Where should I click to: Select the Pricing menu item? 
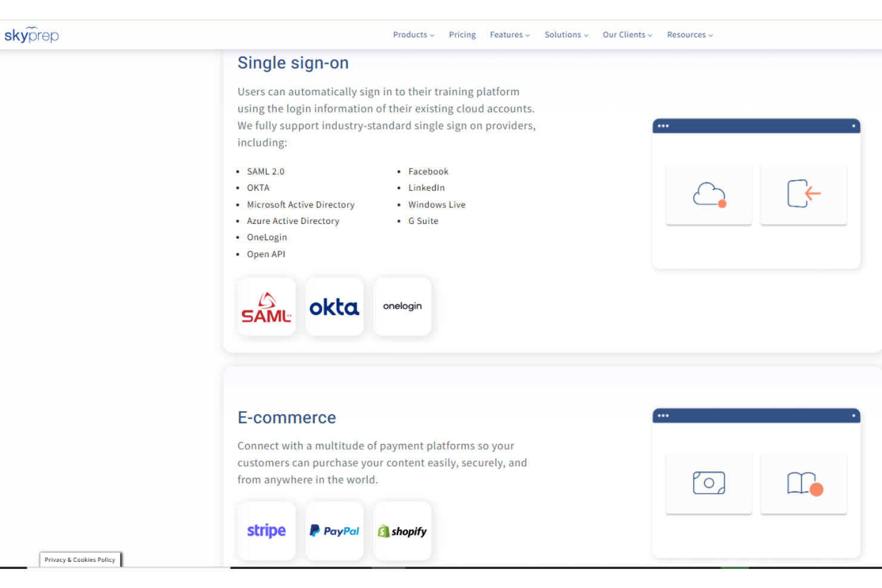pyautogui.click(x=462, y=35)
